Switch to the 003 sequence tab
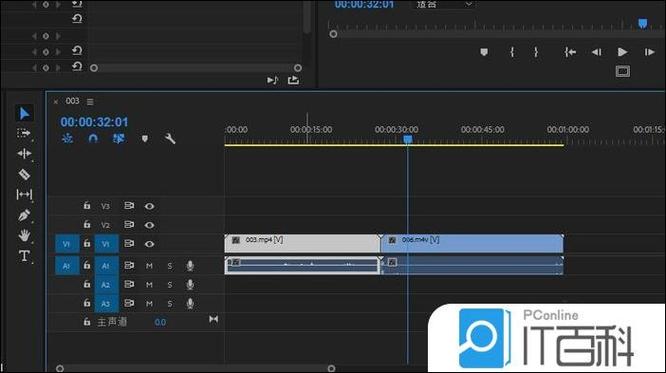The width and height of the screenshot is (666, 373). (72, 101)
